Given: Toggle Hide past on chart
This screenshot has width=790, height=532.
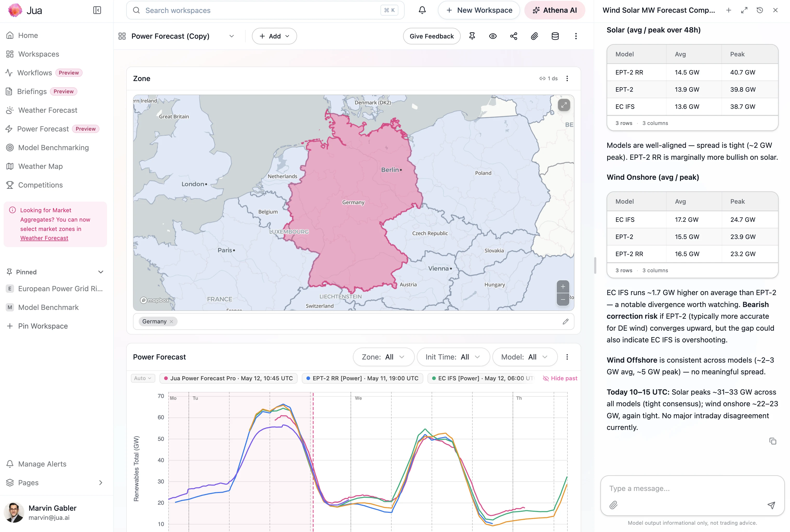Looking at the screenshot, I should click(x=560, y=378).
